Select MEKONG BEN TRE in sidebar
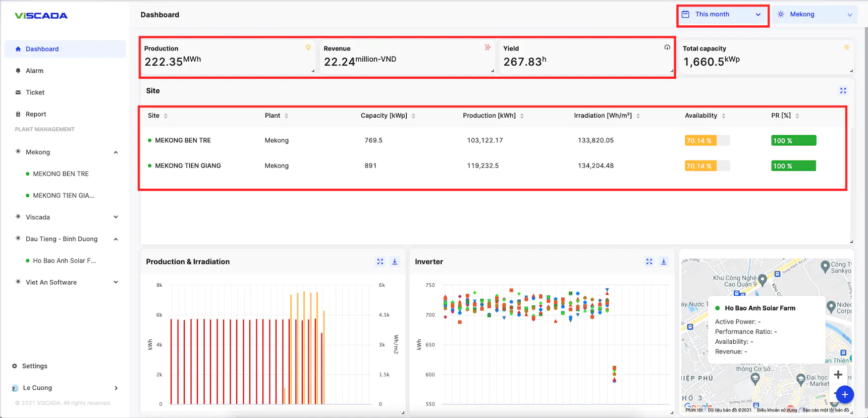This screenshot has width=868, height=418. point(61,174)
